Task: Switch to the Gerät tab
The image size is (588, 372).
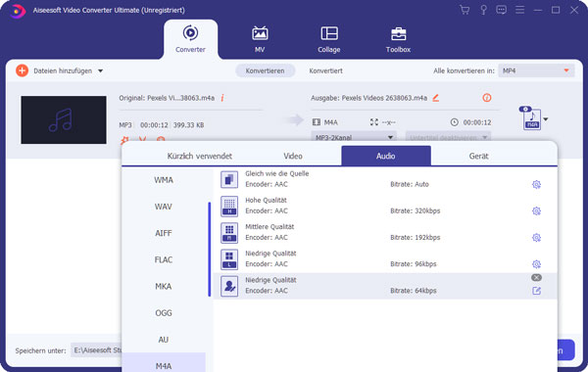Action: click(479, 157)
